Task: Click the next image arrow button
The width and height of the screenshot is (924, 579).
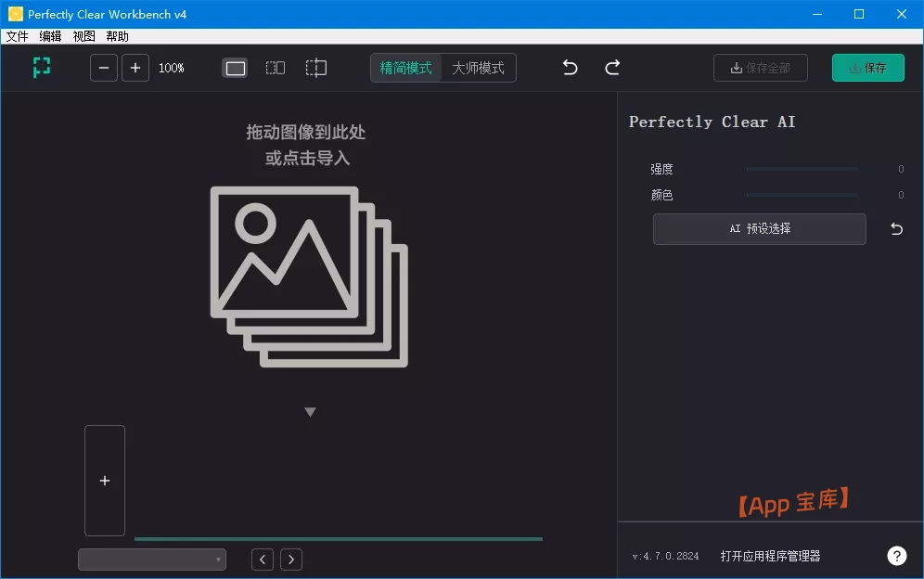Action: (290, 559)
